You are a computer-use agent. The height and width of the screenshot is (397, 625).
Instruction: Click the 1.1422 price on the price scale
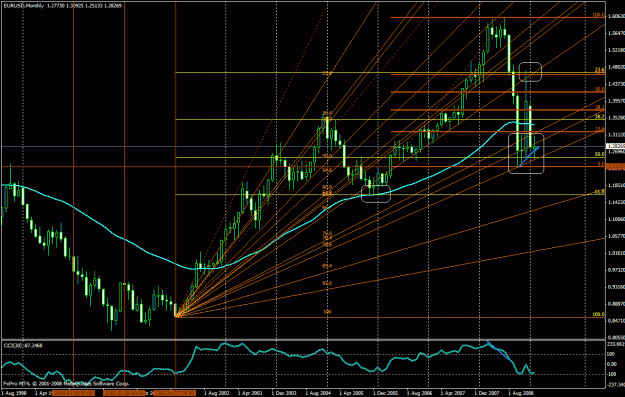616,202
